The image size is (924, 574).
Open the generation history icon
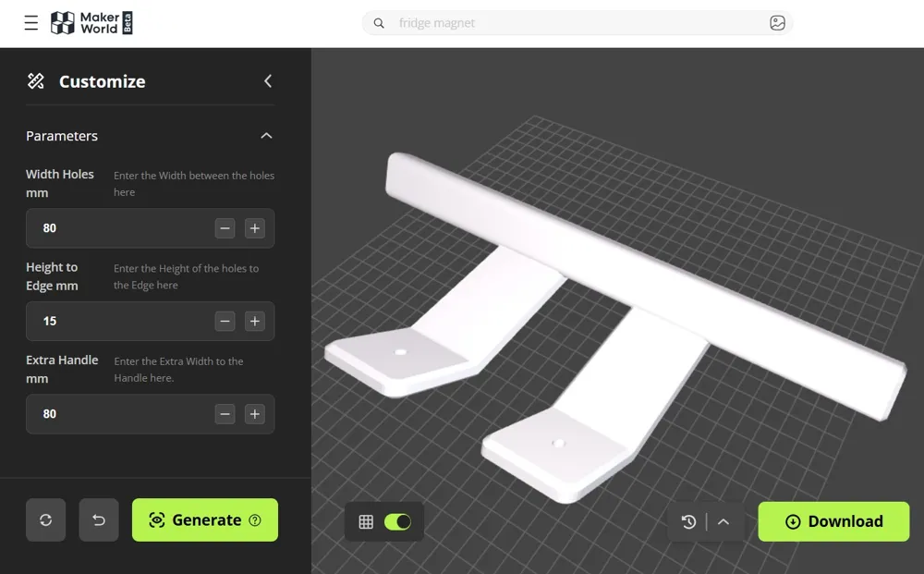point(688,521)
